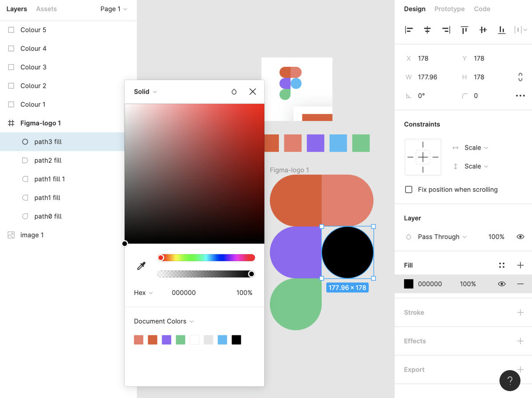
Task: Add an effect with plus icon
Action: point(520,341)
